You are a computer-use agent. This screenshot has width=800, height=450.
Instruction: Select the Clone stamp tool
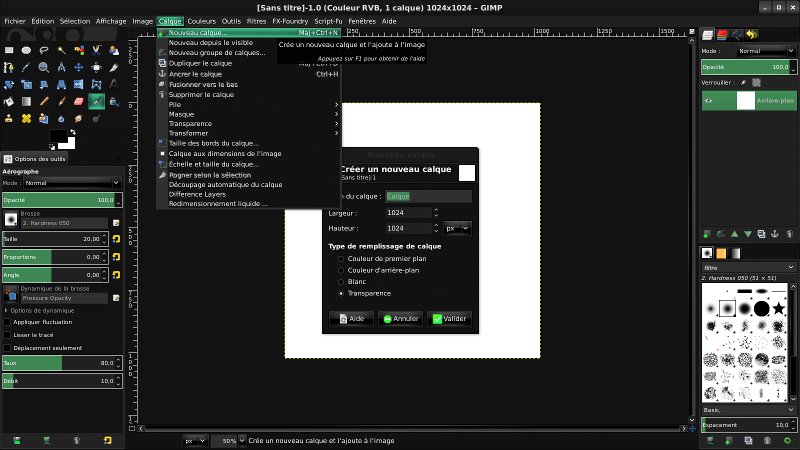(9, 118)
